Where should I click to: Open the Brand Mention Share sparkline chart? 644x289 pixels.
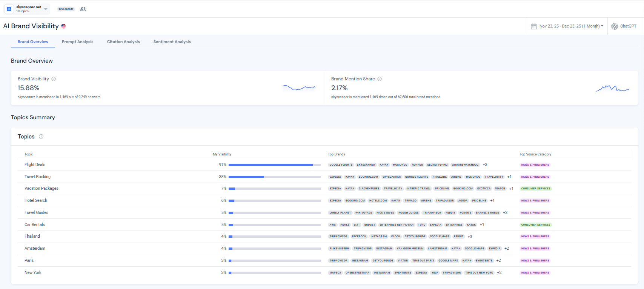click(612, 88)
